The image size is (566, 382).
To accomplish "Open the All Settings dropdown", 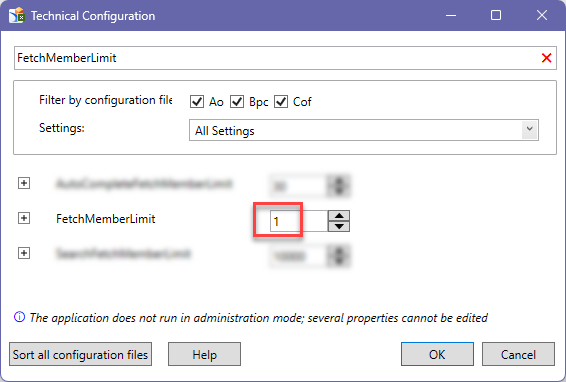I will (363, 130).
